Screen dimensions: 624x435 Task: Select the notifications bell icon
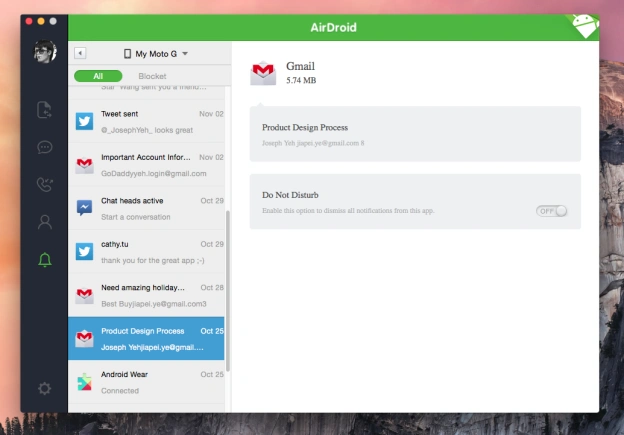coord(45,260)
